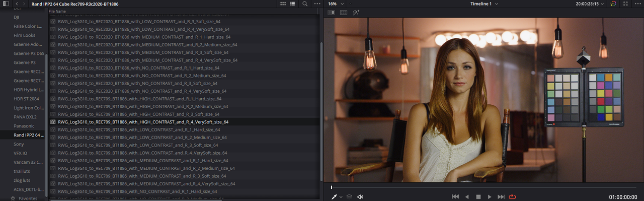This screenshot has width=644, height=201.
Task: Go forward with the right arrow
Action: [x=24, y=4]
